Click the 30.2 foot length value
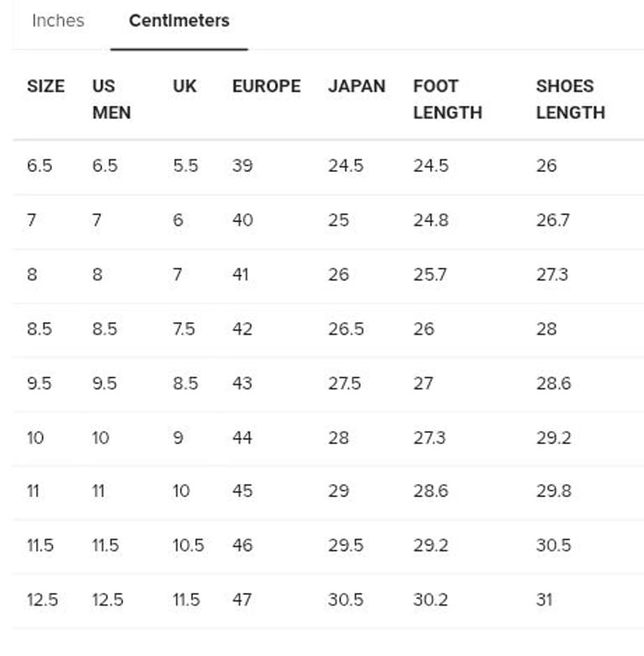 (x=430, y=600)
